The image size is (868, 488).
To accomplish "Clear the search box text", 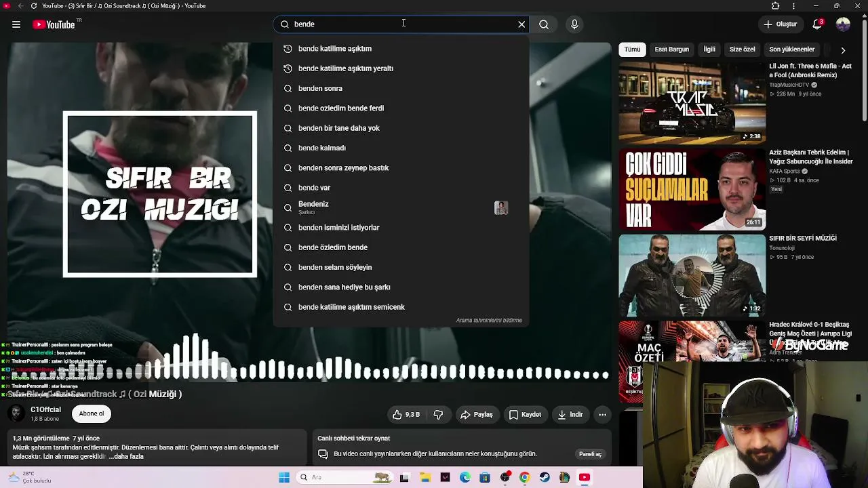I will pos(521,24).
